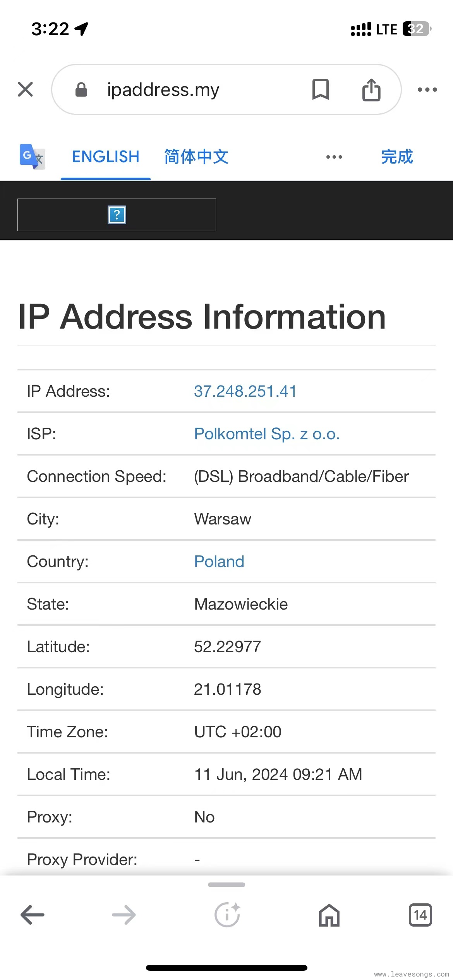Viewport: 453px width, 980px height.
Task: Tap 完成 to dismiss translate bar
Action: tap(397, 157)
